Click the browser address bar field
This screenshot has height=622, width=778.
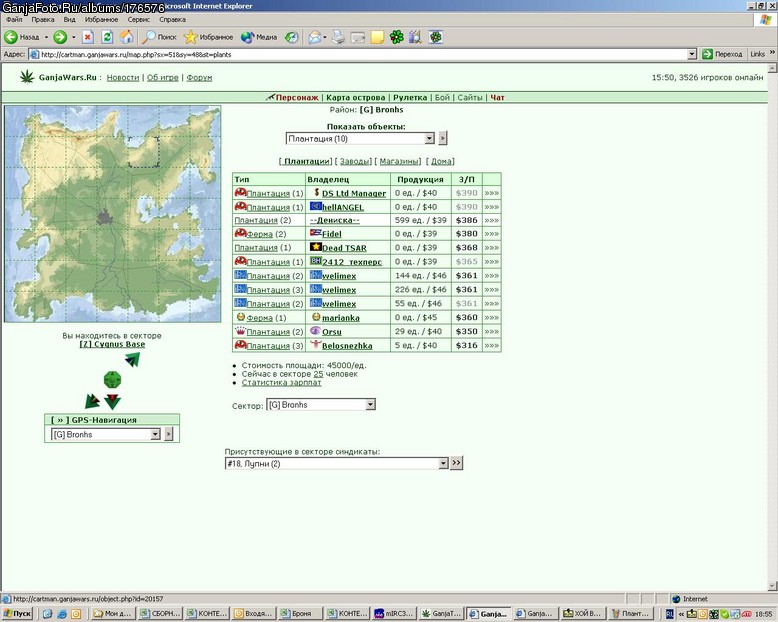pos(363,55)
